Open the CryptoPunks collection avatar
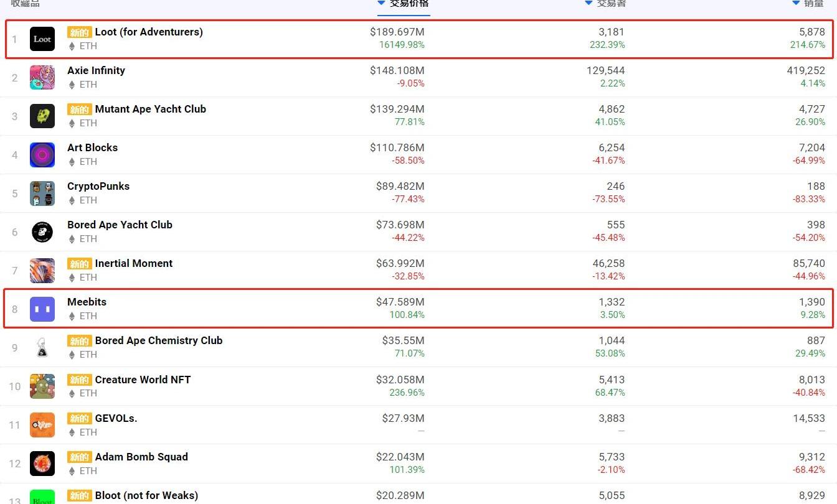The height and width of the screenshot is (504, 837). [x=42, y=194]
